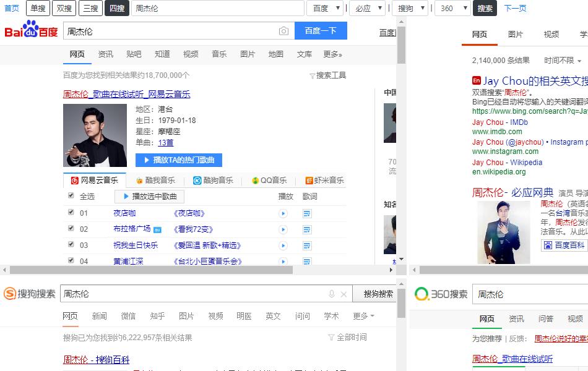
Task: Open lyrics icon for 夜店咖
Action: click(307, 213)
